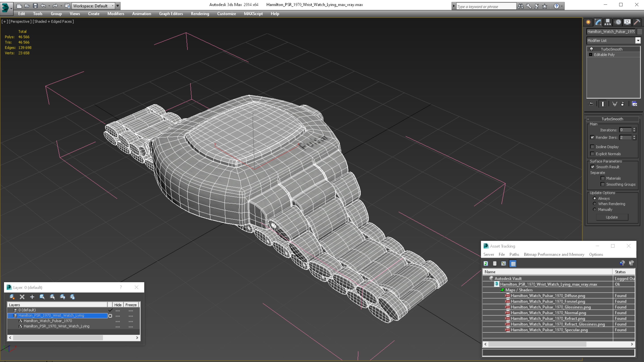Open the Hierarchy command panel tab
Screen dimensions: 644x362
pyautogui.click(x=608, y=22)
